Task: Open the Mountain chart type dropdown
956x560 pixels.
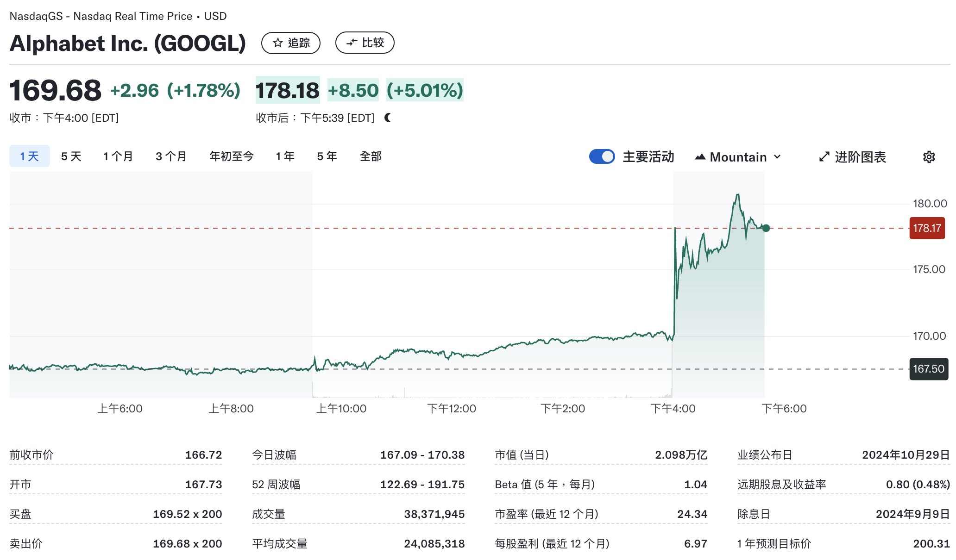Action: pos(739,157)
